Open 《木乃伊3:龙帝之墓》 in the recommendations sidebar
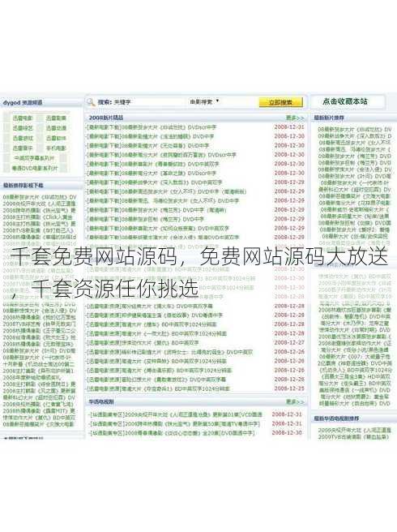Image resolution: width=397 pixels, height=532 pixels. 354,323
